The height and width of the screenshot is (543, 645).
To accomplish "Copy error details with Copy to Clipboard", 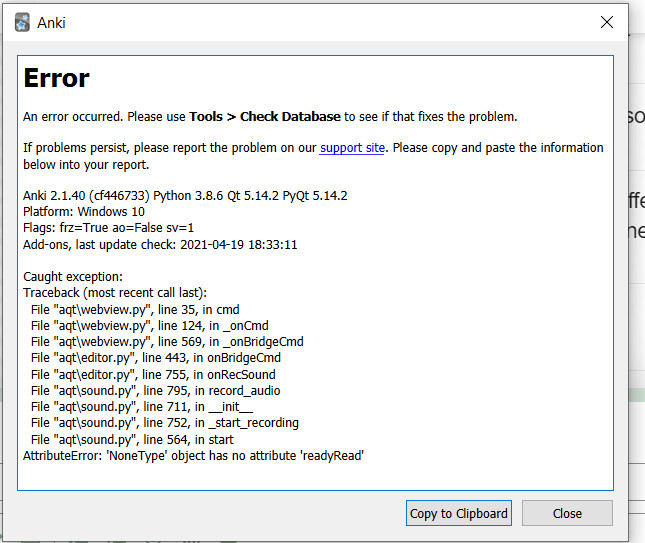I will [459, 513].
